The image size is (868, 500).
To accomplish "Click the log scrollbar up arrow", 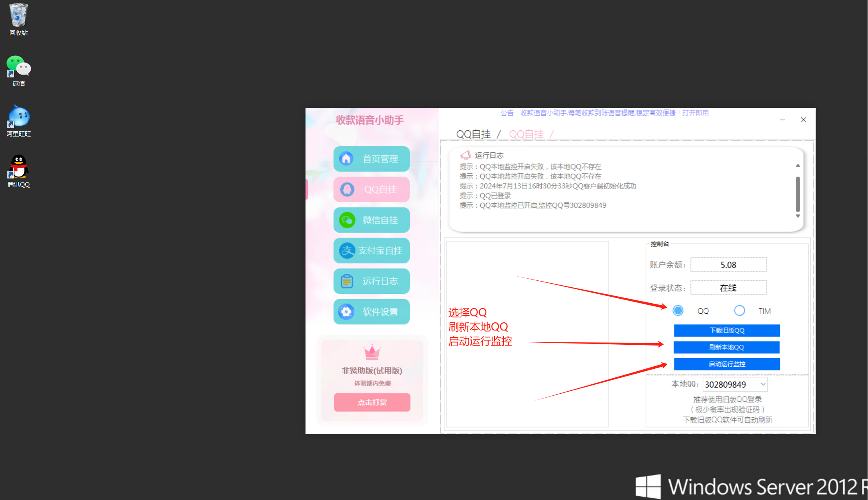I will click(x=798, y=166).
